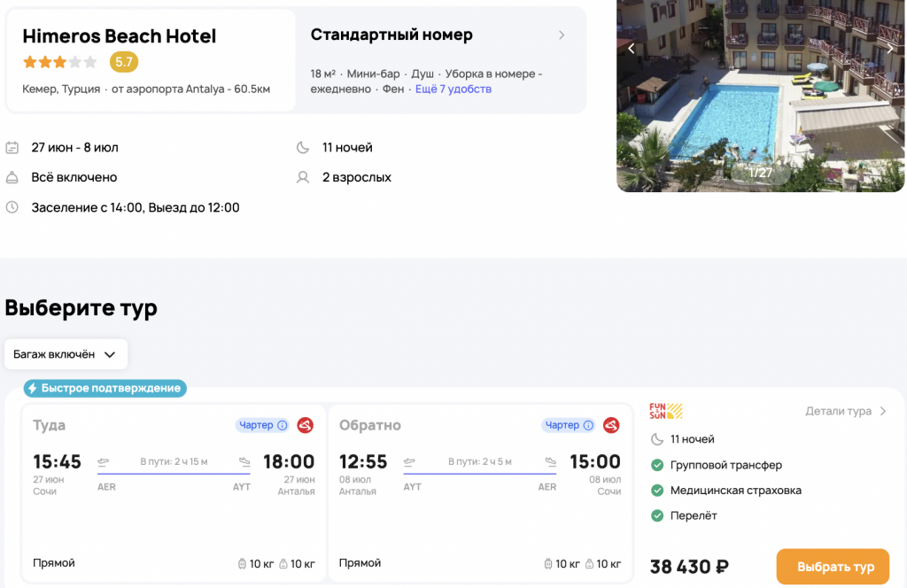Open Багаж включён dropdown
The height and width of the screenshot is (588, 907).
pos(66,354)
